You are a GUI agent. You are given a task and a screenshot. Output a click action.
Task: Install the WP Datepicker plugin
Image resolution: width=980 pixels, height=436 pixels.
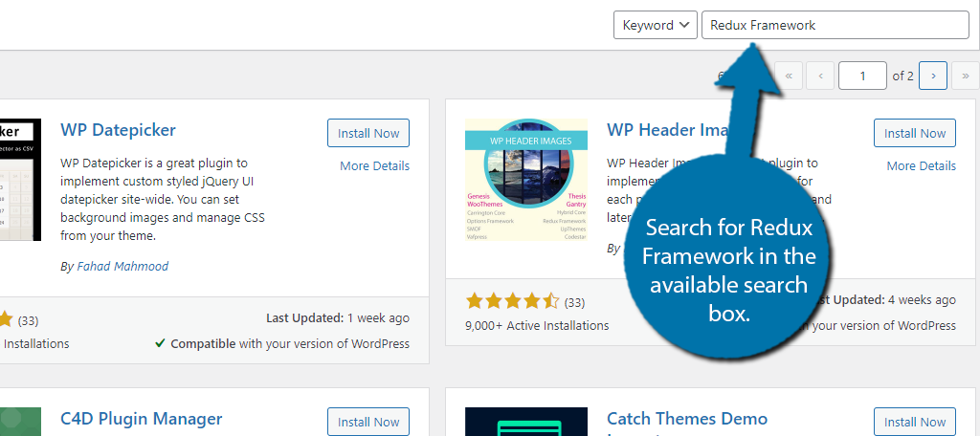(368, 133)
